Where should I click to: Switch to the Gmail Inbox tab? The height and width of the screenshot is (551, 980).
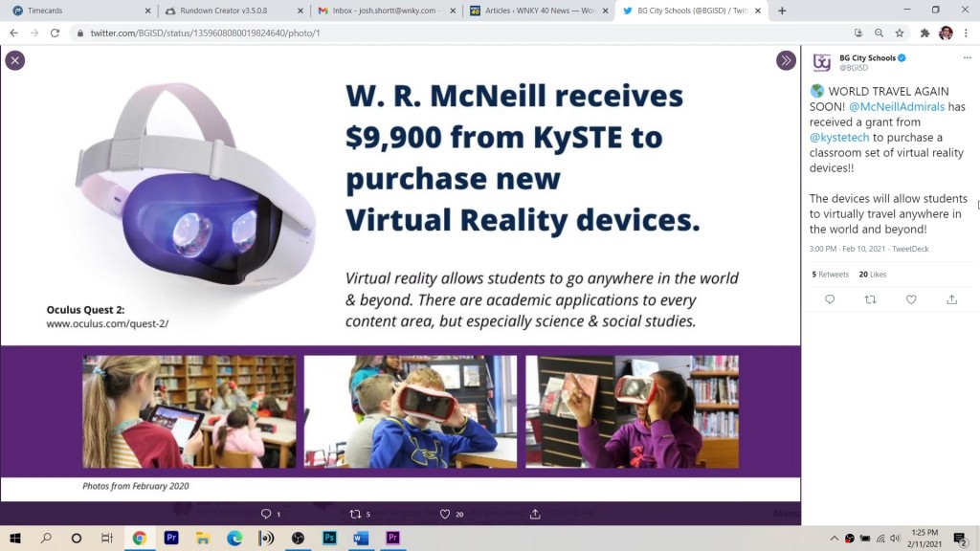tap(387, 11)
